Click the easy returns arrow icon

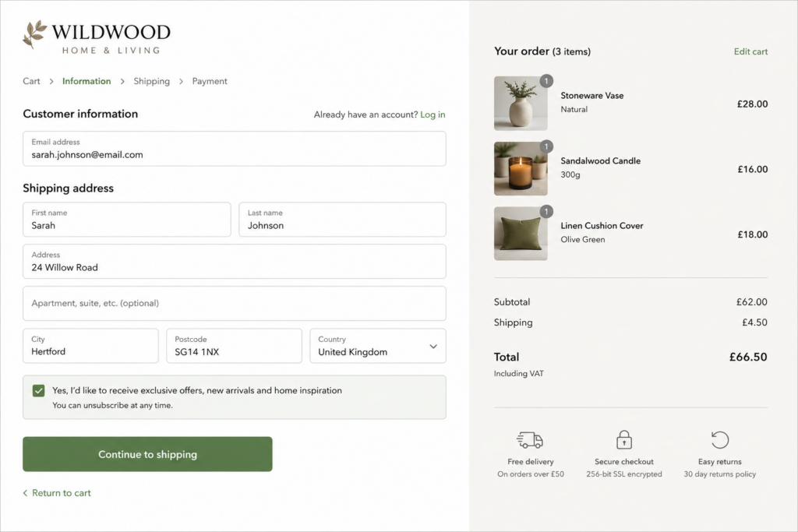click(x=719, y=439)
